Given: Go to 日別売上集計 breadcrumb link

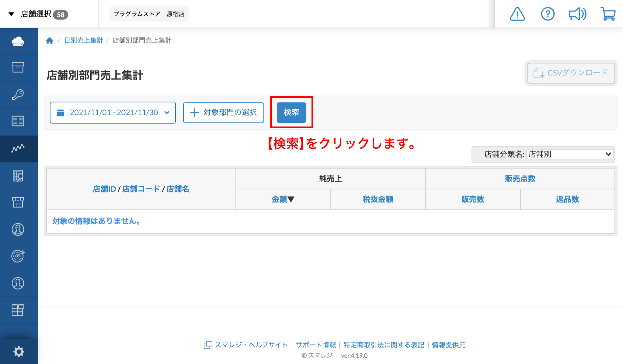Looking at the screenshot, I should 84,40.
